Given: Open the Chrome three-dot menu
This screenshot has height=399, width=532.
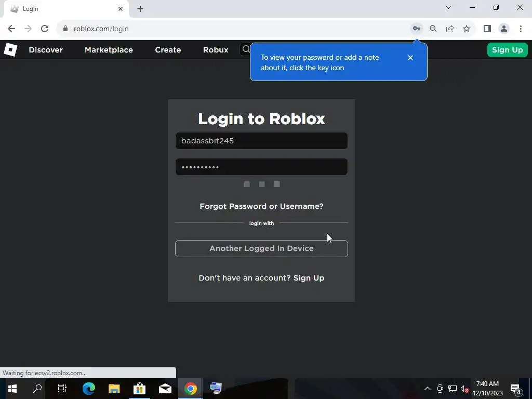Looking at the screenshot, I should (521, 29).
